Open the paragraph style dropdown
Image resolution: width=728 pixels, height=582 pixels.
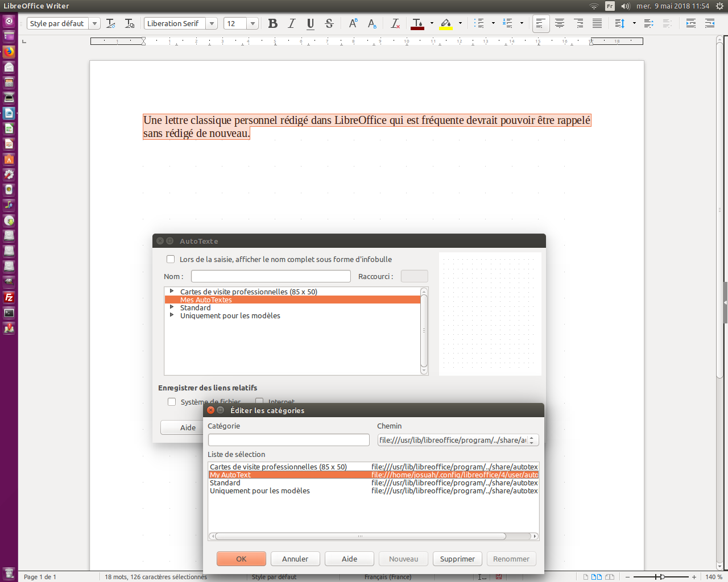click(x=95, y=23)
